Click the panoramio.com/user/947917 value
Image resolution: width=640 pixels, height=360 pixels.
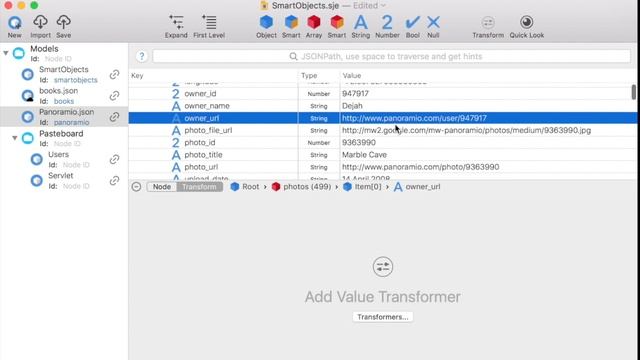414,118
